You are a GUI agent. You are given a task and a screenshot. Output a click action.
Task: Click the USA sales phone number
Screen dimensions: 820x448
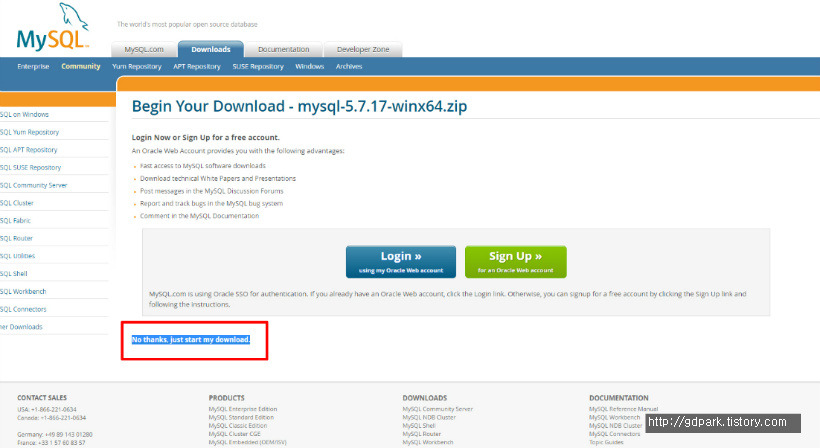(x=54, y=409)
